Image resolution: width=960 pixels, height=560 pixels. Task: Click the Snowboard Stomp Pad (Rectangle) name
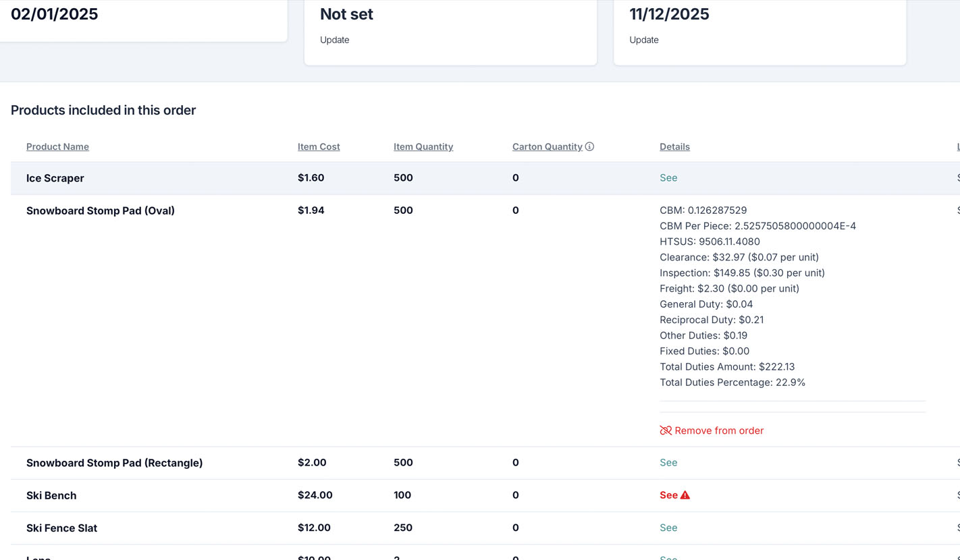tap(114, 463)
